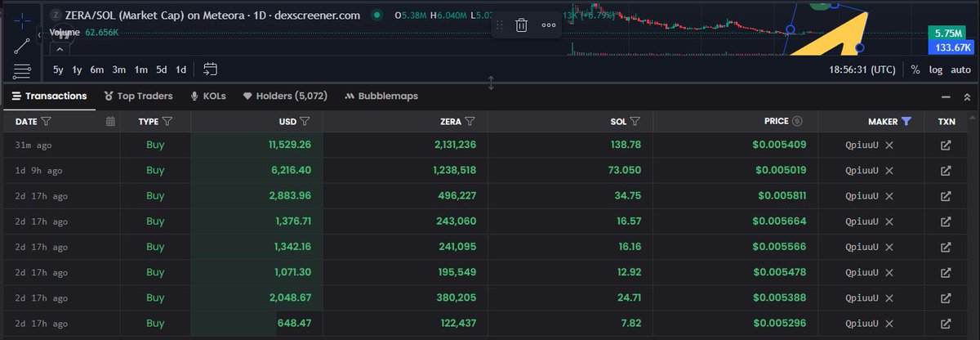Image resolution: width=980 pixels, height=340 pixels.
Task: Open the go-to-date calendar
Action: point(211,69)
